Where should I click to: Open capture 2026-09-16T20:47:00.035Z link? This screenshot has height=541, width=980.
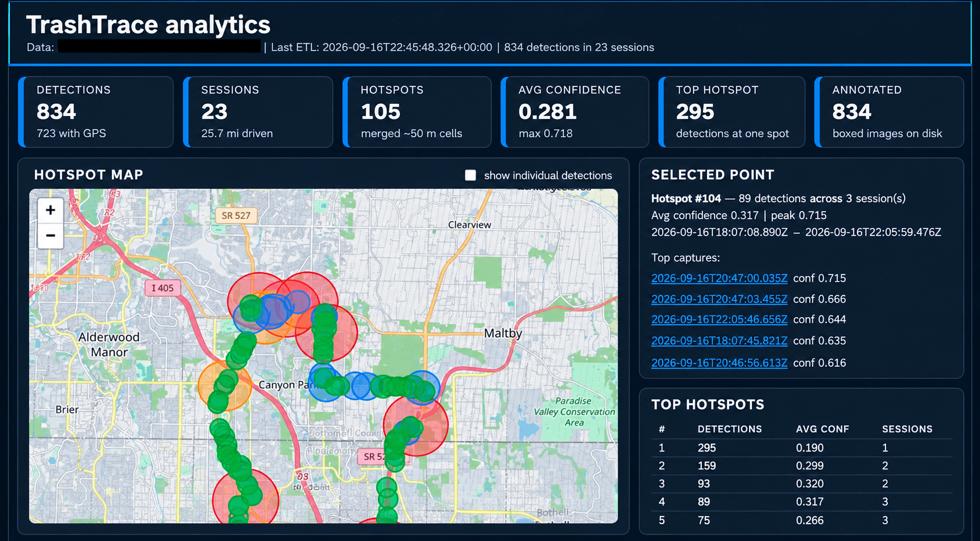point(719,278)
